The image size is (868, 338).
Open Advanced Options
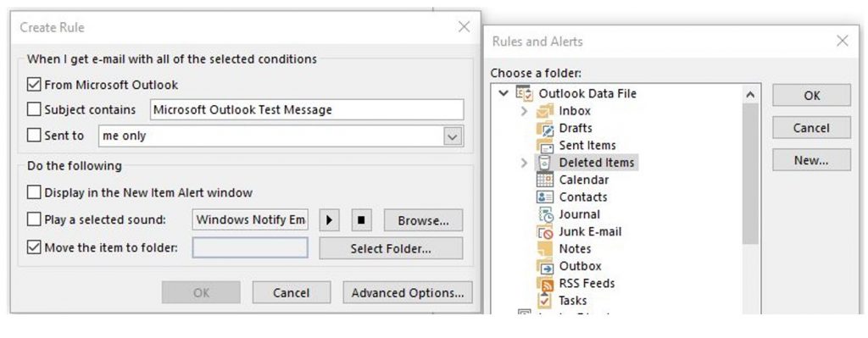click(x=408, y=292)
